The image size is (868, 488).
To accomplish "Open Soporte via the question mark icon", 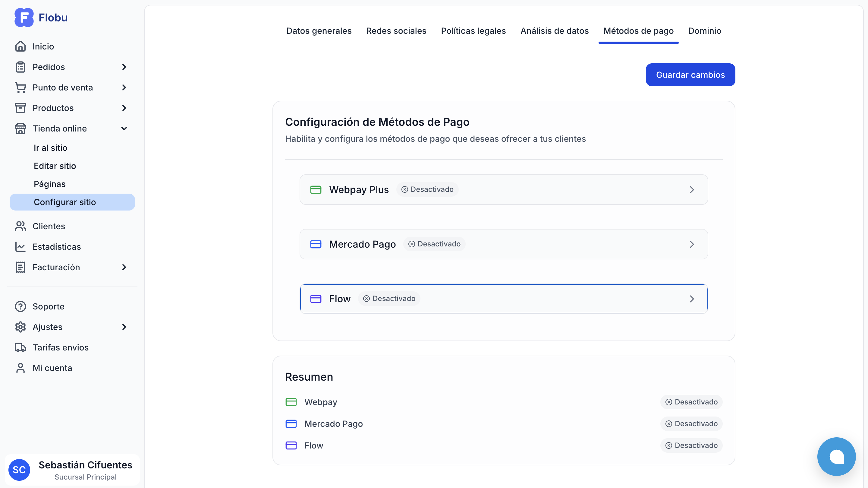I will (x=20, y=306).
